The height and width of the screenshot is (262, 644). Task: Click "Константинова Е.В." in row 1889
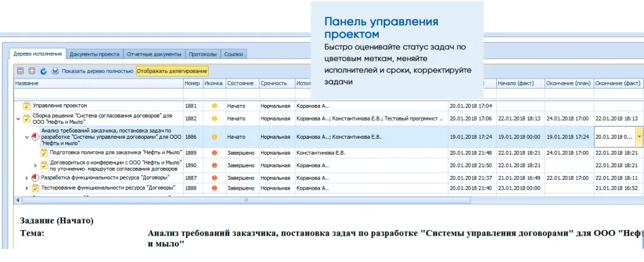tap(320, 153)
